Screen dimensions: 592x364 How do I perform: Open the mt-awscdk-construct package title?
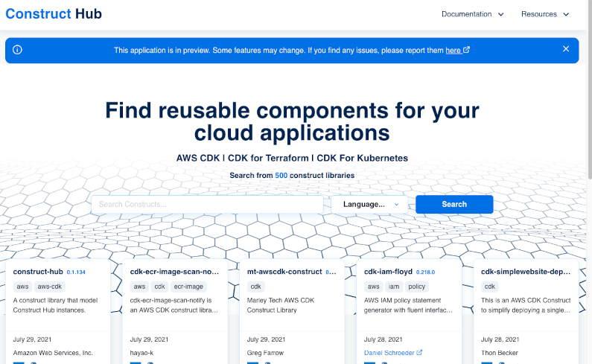click(284, 272)
